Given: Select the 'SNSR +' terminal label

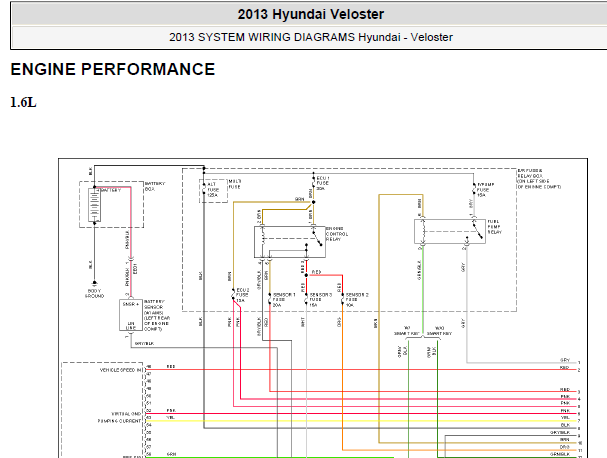Looking at the screenshot, I should (x=130, y=304).
